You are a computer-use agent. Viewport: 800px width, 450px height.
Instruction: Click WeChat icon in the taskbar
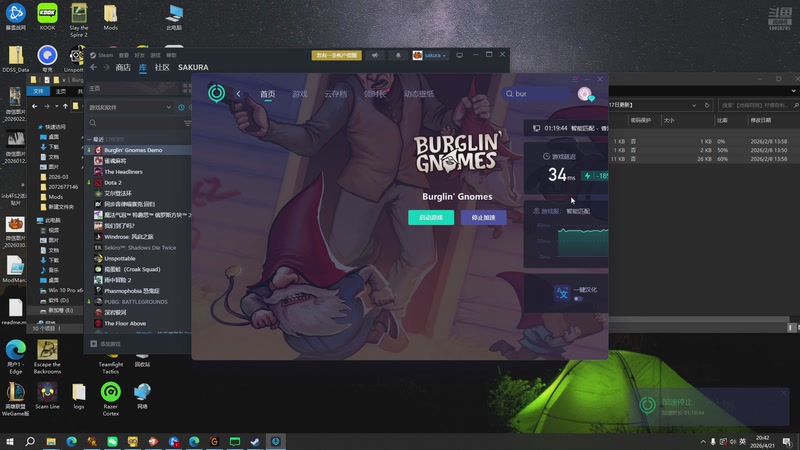click(x=112, y=441)
